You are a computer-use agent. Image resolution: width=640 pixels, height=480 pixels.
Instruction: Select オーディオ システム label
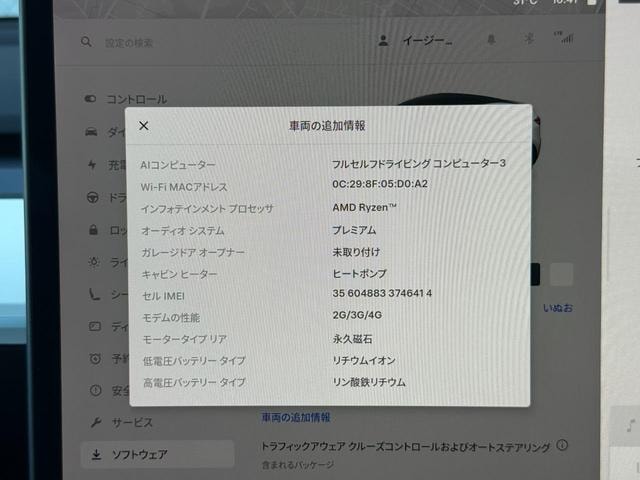coord(183,231)
